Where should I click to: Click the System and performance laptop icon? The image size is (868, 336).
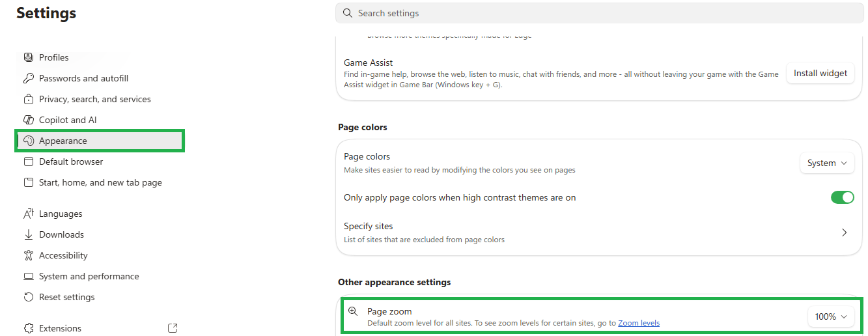click(28, 276)
